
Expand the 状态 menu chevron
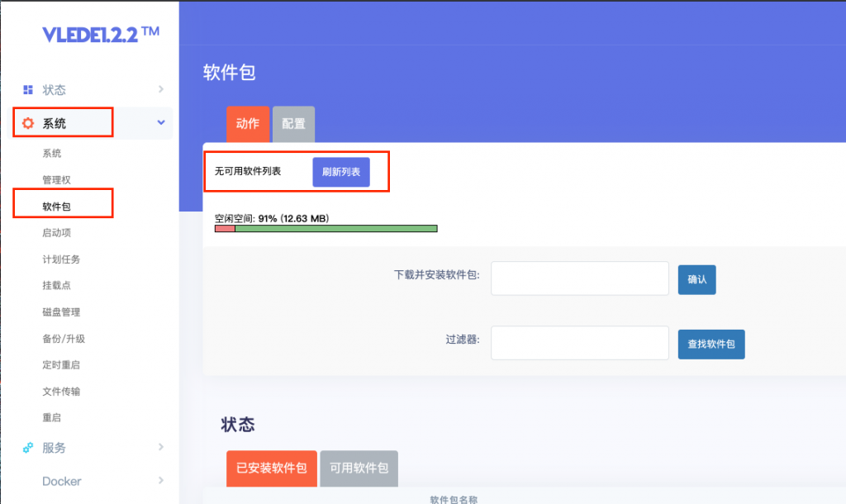tap(161, 89)
